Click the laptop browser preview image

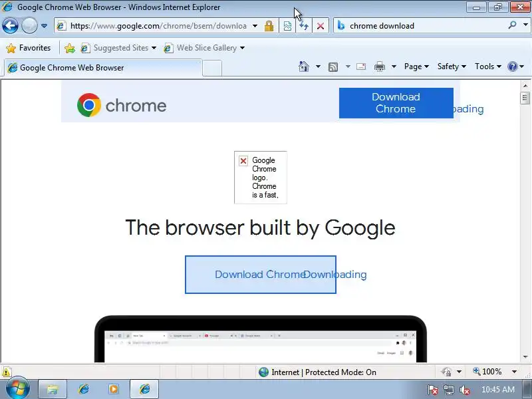(x=261, y=338)
